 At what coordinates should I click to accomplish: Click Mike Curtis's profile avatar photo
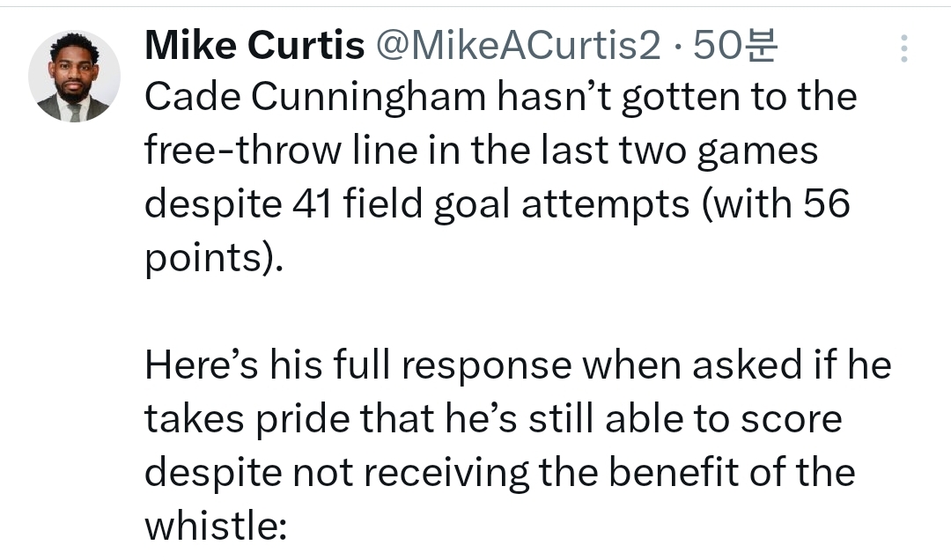[74, 77]
